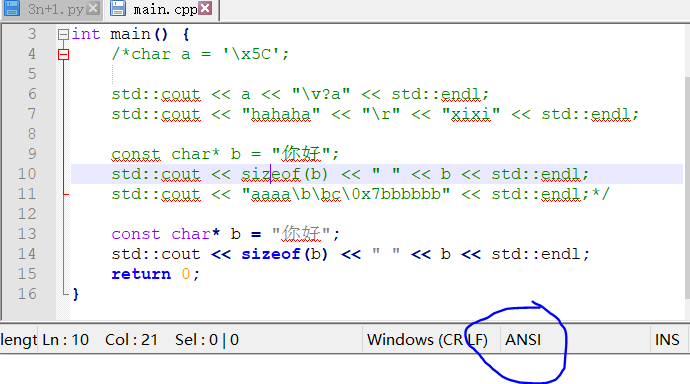Switch to the 3n+1.py tab
Image resolution: width=690 pixels, height=384 pixels.
tap(55, 9)
